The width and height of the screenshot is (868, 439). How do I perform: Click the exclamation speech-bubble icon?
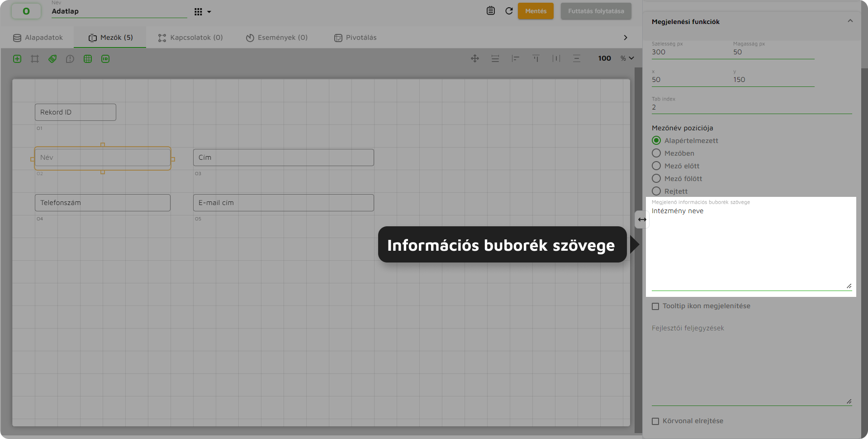click(x=70, y=59)
